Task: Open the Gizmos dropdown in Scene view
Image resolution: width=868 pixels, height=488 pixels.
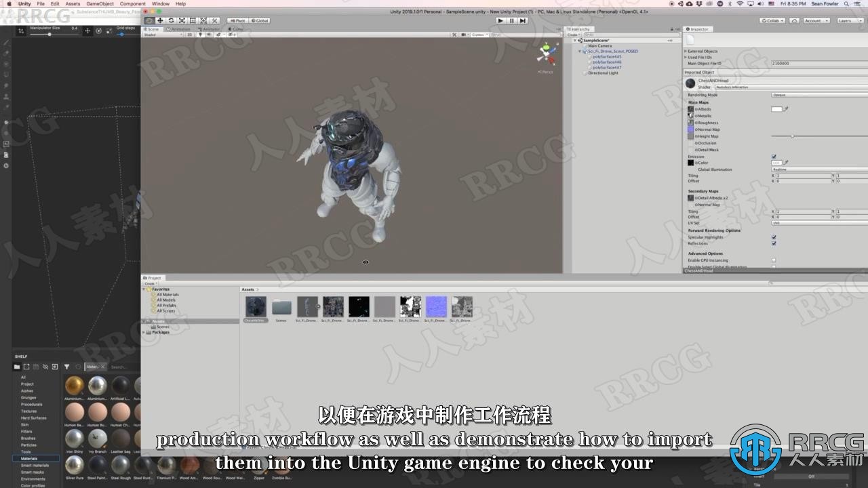Action: [479, 35]
